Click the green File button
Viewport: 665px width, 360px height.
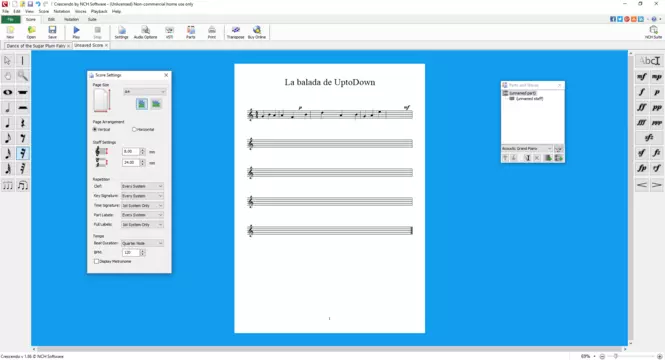[x=11, y=20]
